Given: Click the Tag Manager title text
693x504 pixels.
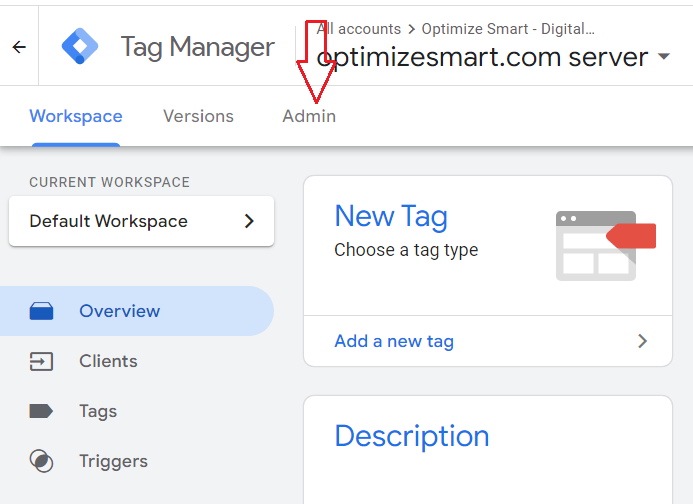Looking at the screenshot, I should click(x=197, y=47).
